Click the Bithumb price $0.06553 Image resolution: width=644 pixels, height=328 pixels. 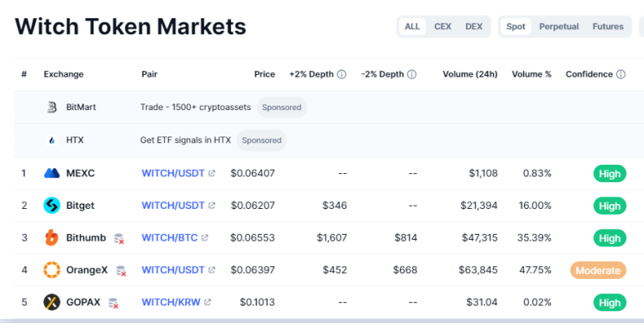coord(252,238)
